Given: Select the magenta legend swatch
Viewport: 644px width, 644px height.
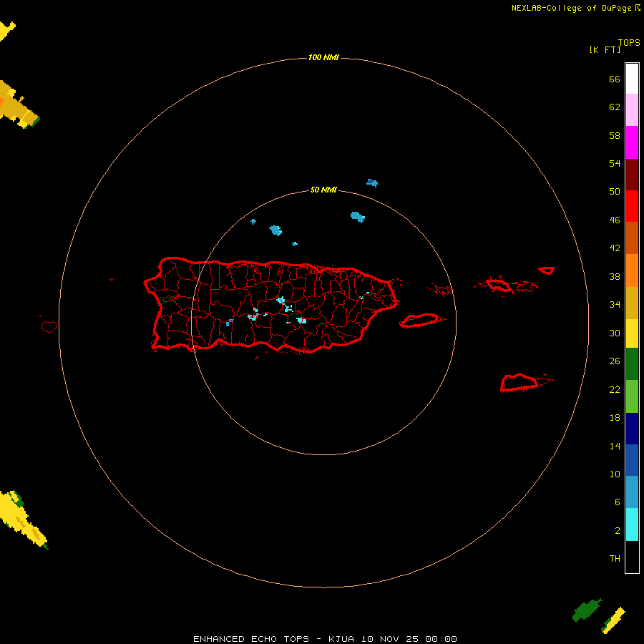Looking at the screenshot, I should (632, 142).
